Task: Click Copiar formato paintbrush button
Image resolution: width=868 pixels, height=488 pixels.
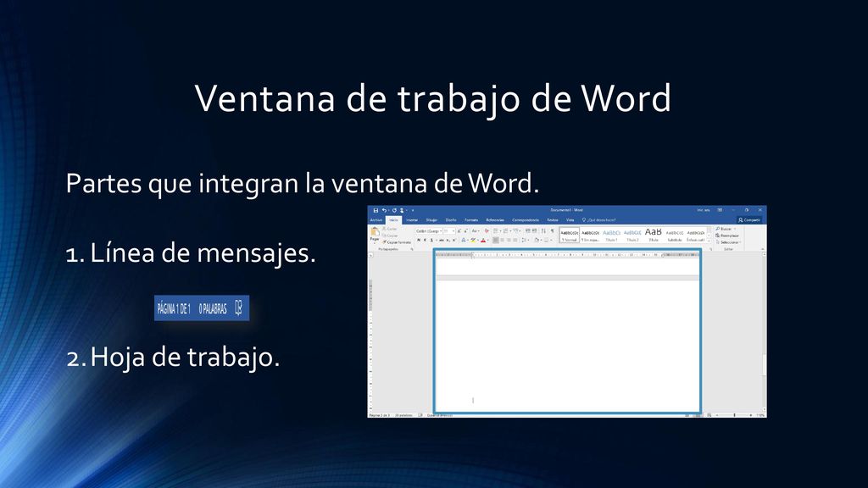Action: (x=397, y=242)
